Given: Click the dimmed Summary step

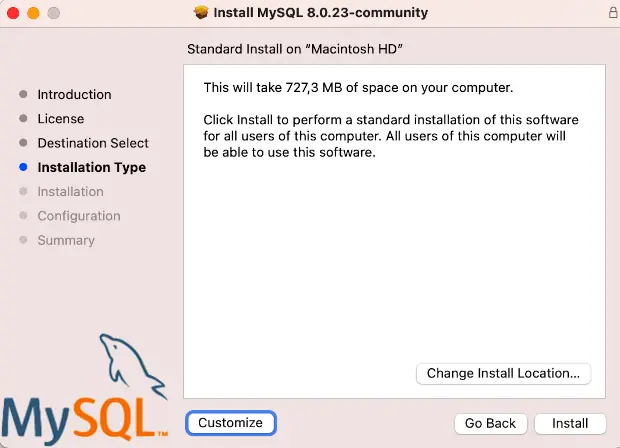Looking at the screenshot, I should 66,240.
